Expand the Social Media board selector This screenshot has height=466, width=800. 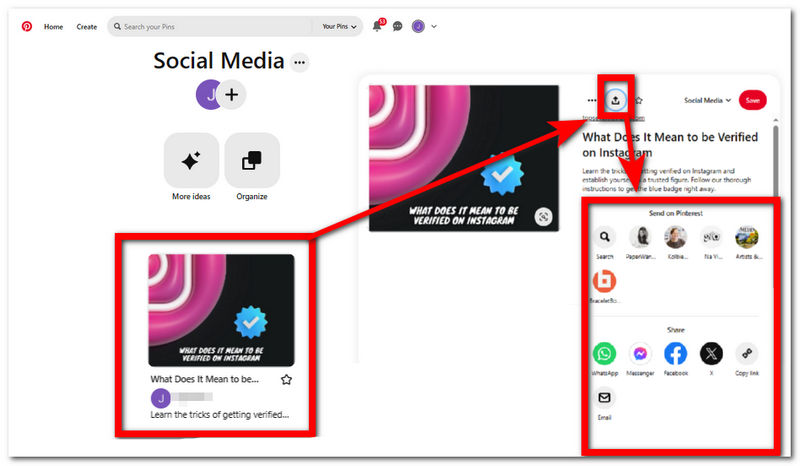[x=707, y=101]
